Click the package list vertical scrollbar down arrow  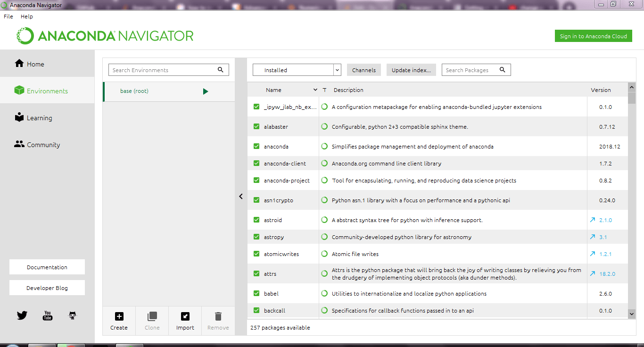coord(632,314)
